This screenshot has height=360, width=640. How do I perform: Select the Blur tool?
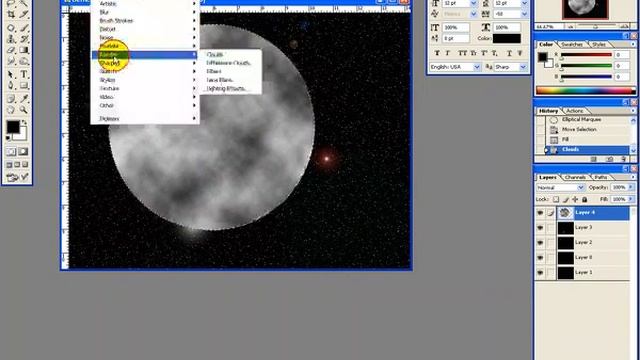pos(11,62)
